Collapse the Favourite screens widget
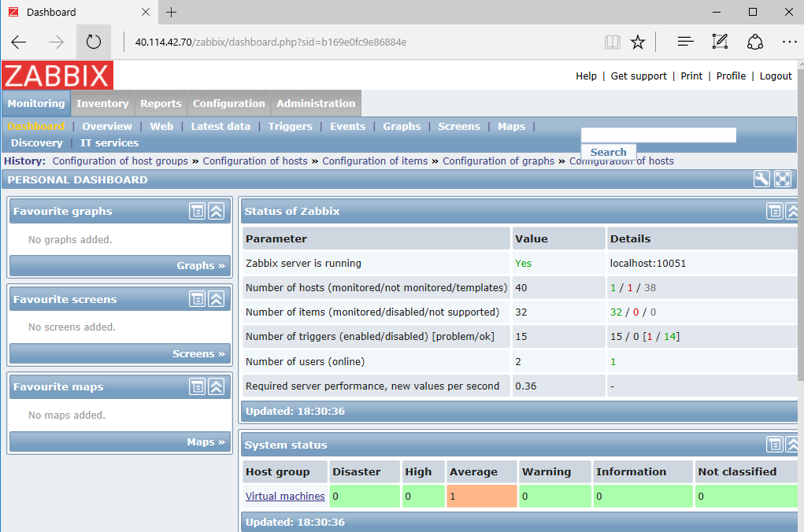804x532 pixels. pyautogui.click(x=217, y=299)
